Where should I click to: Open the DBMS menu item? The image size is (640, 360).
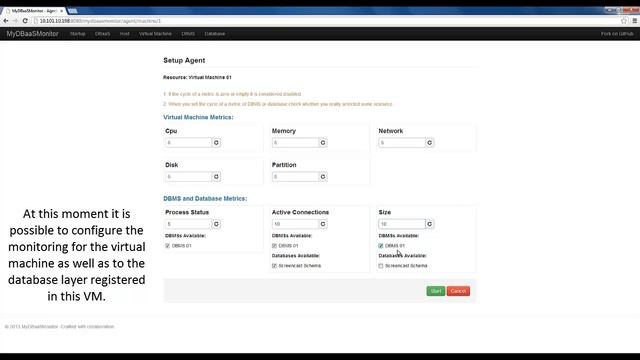click(x=188, y=34)
